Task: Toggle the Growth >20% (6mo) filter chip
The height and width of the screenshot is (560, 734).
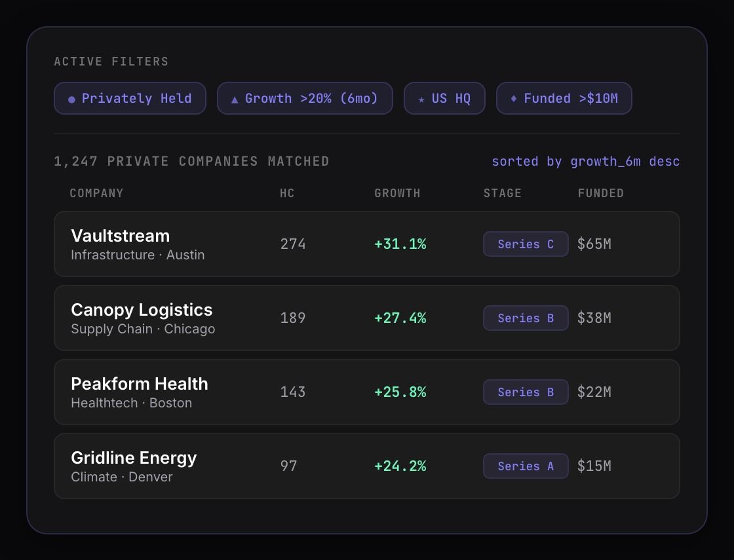Action: coord(305,98)
